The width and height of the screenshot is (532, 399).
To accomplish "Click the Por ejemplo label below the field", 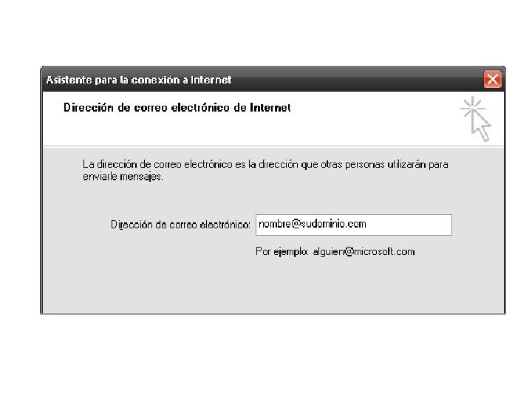I will coord(282,252).
